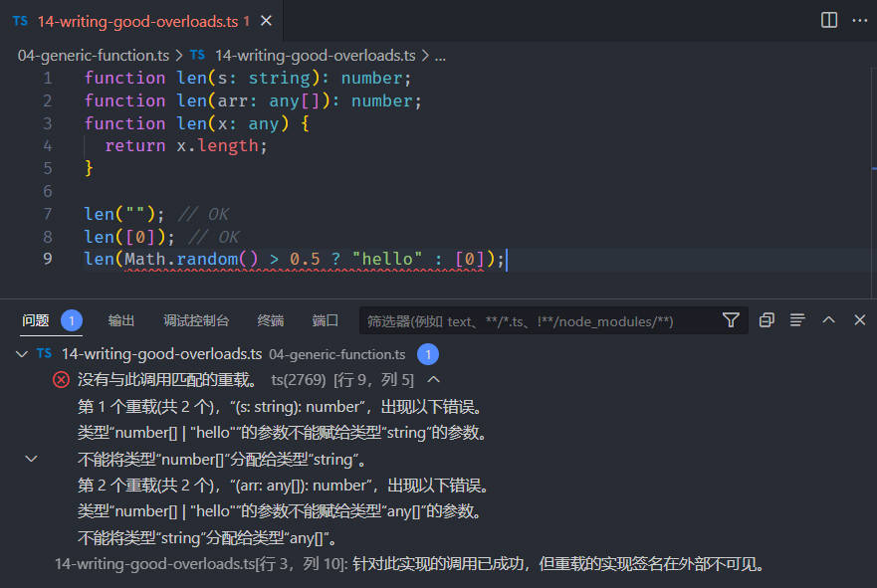Click the file error count badge in problems group
The height and width of the screenshot is (588, 877).
pos(428,354)
